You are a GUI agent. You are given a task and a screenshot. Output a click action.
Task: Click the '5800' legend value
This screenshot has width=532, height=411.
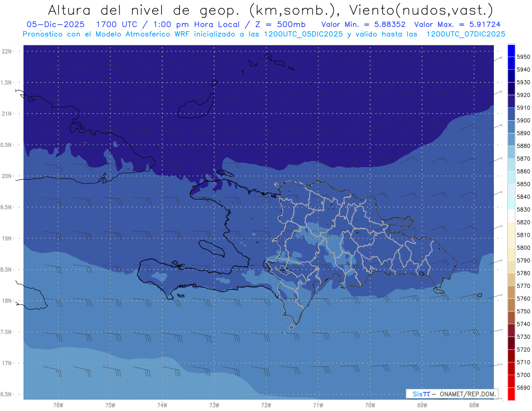524,247
